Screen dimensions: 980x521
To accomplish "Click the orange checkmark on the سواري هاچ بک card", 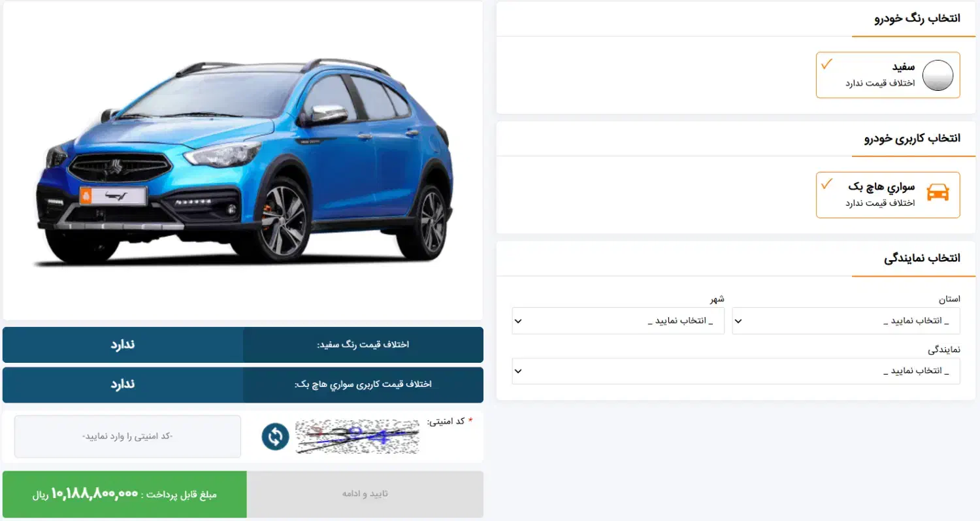I will 826,183.
